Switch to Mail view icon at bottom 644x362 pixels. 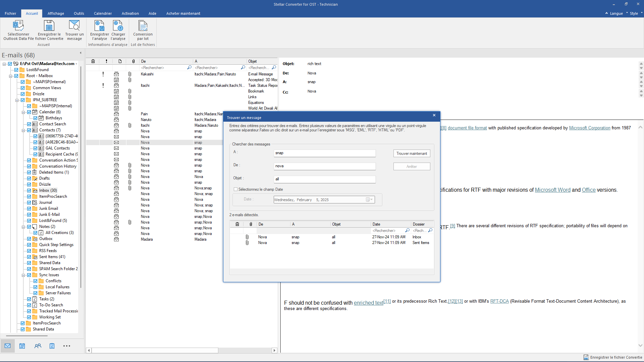click(8, 346)
